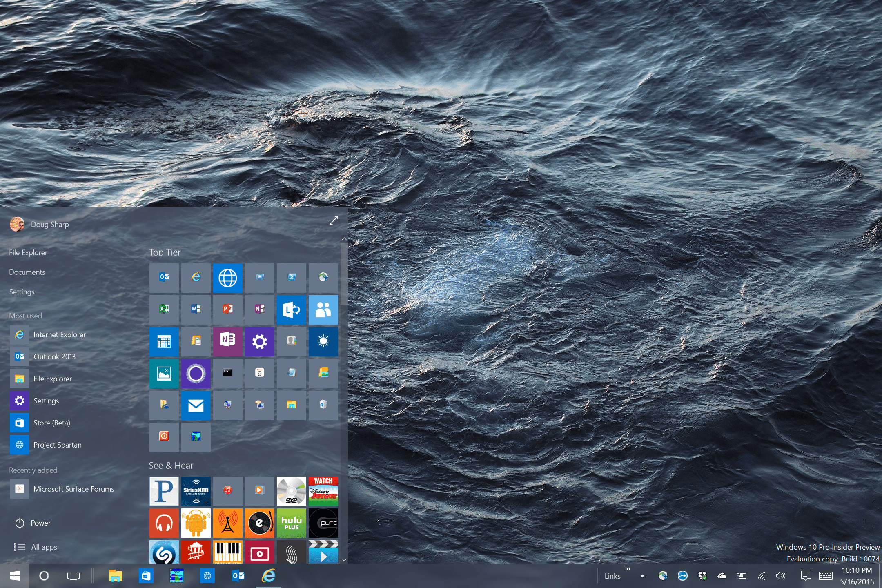Expand Start menu to full screen
The image size is (882, 588).
334,220
